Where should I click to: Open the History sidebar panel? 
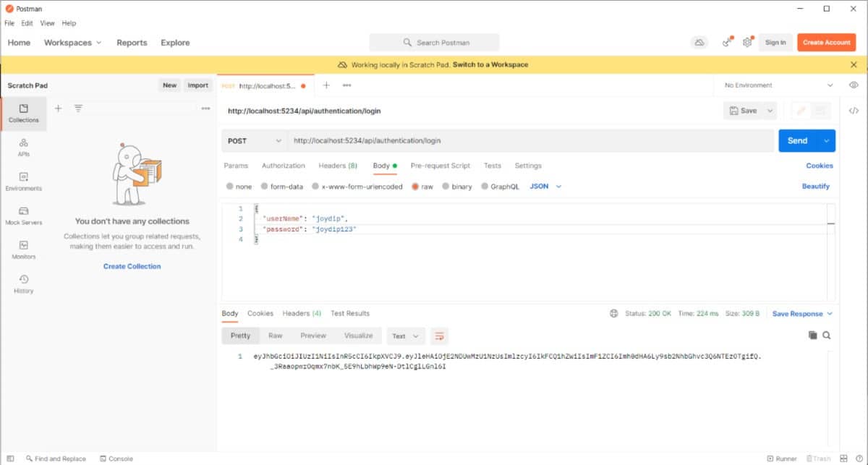23,284
